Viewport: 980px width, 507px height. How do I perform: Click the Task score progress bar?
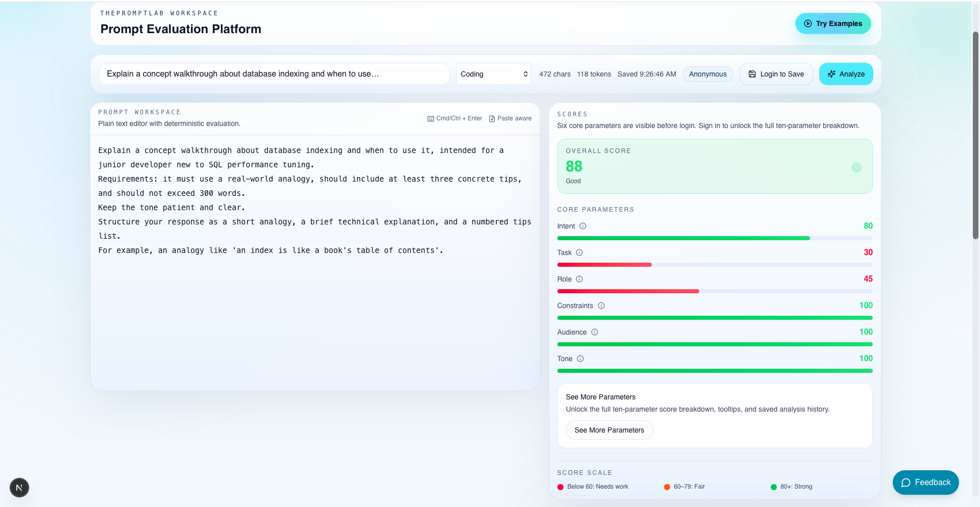point(715,265)
